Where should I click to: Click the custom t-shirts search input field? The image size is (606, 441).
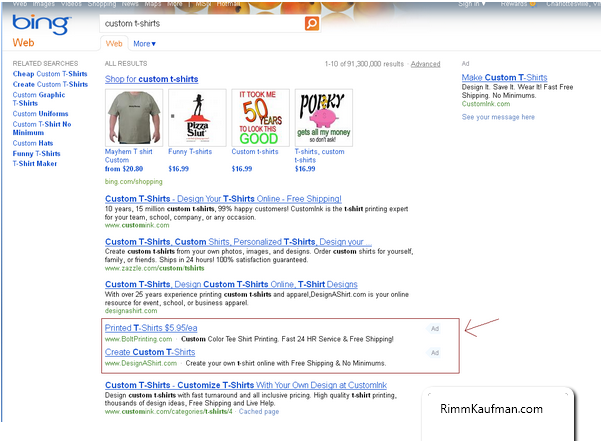tap(200, 22)
